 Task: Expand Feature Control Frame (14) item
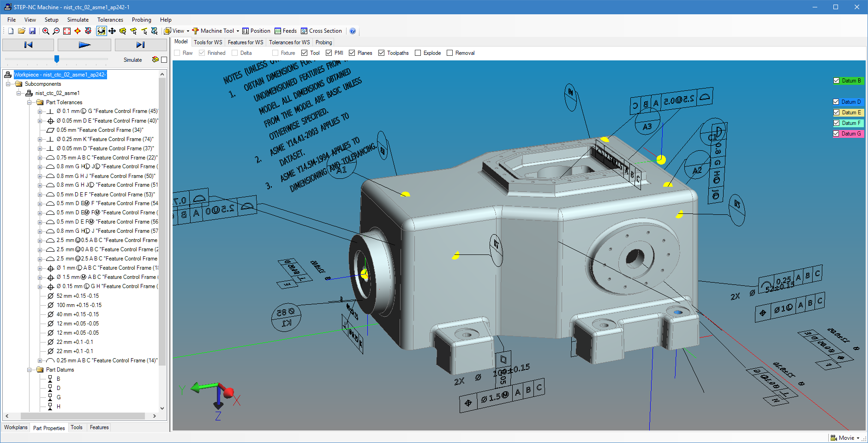[x=40, y=360]
